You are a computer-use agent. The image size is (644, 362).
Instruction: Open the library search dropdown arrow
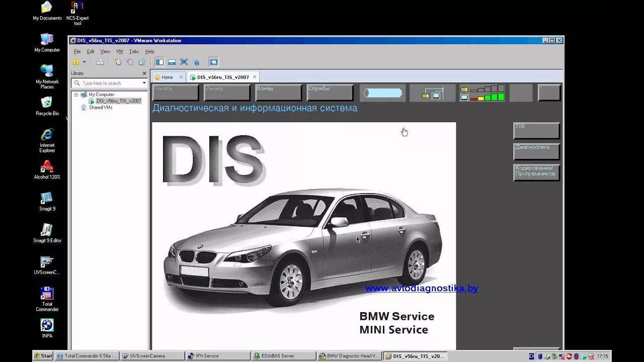144,83
